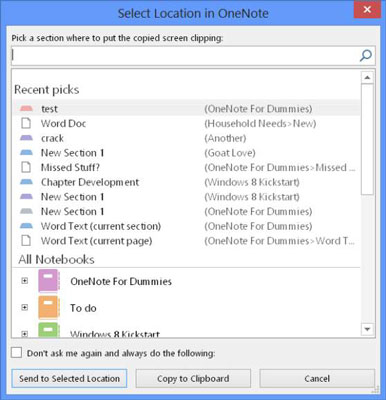Select Word Text (current page) entry
This screenshot has height=400, width=386.
[x=187, y=241]
